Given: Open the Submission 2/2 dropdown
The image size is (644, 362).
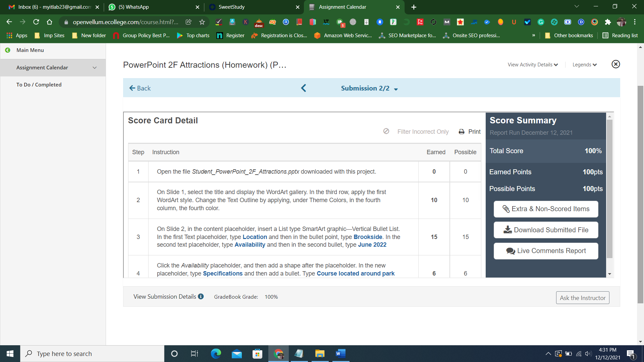Looking at the screenshot, I should pyautogui.click(x=369, y=88).
